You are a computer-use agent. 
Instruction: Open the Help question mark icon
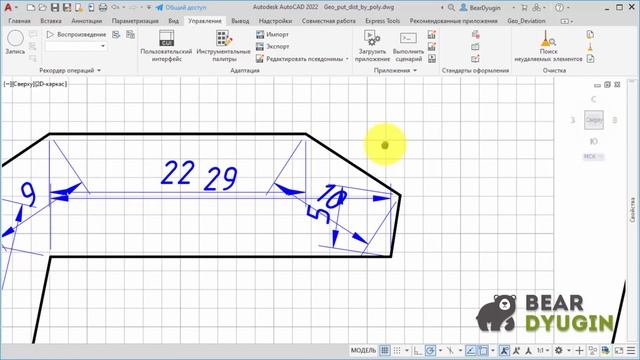[x=560, y=7]
